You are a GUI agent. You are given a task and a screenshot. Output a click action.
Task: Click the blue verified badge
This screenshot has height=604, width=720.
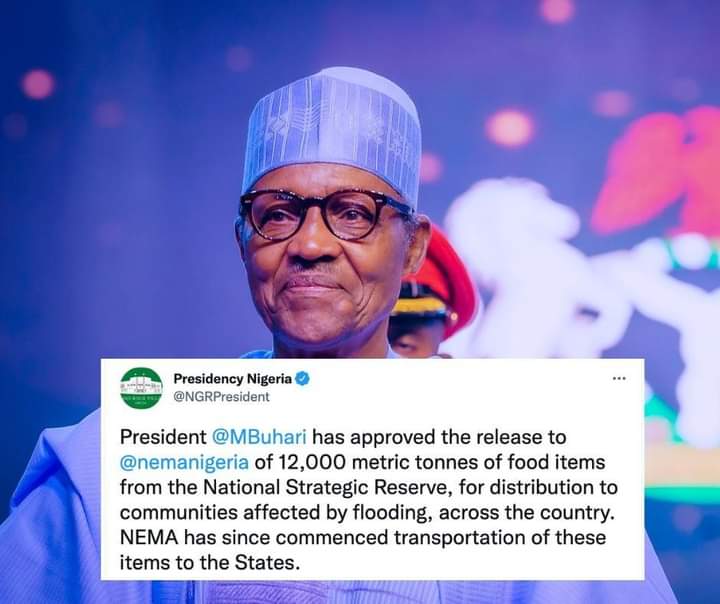tap(302, 379)
